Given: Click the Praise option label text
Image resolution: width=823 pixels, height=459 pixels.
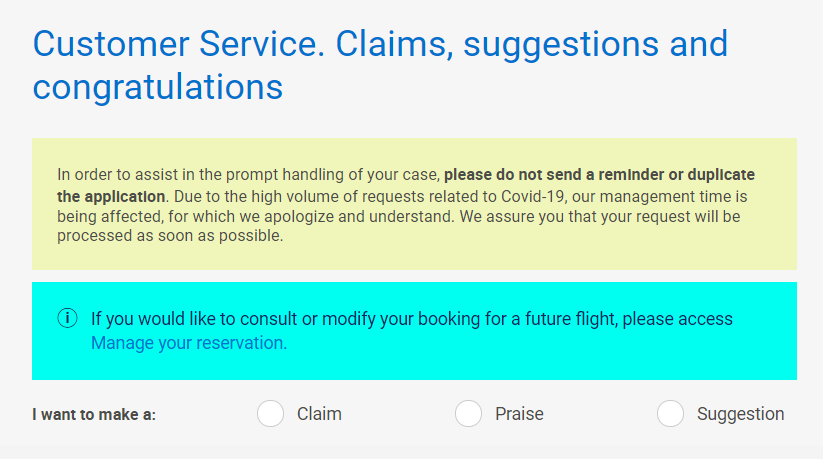Looking at the screenshot, I should tap(519, 414).
